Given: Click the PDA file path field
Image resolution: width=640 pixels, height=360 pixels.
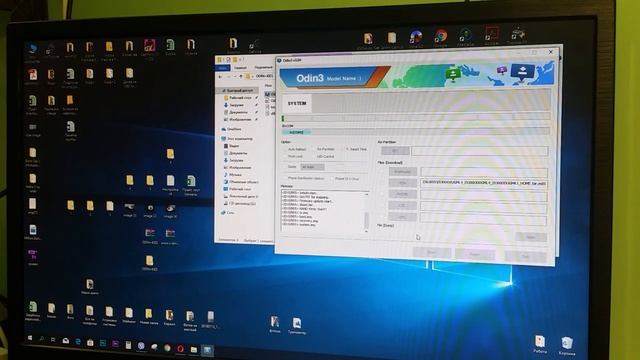Looking at the screenshot, I should pos(484,184).
